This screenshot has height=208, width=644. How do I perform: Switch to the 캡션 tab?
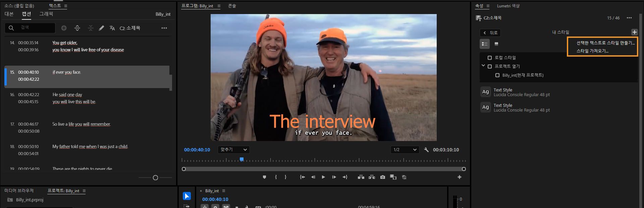pos(26,14)
